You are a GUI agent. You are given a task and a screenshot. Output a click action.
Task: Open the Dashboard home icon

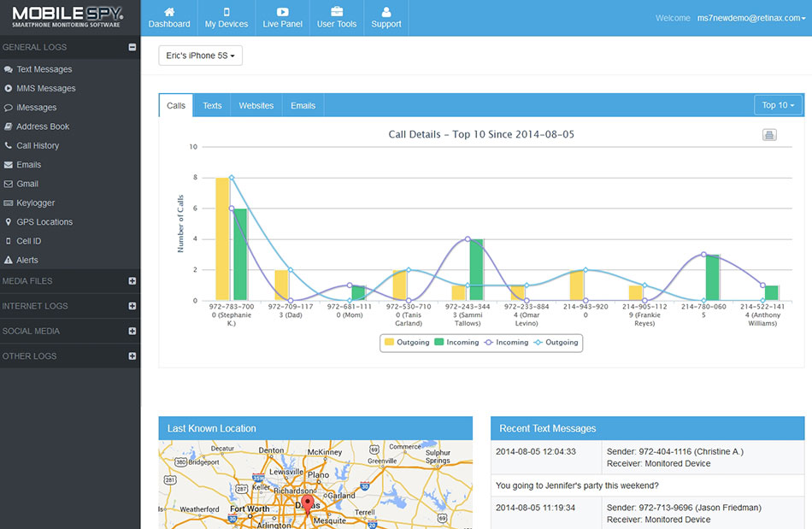point(169,18)
